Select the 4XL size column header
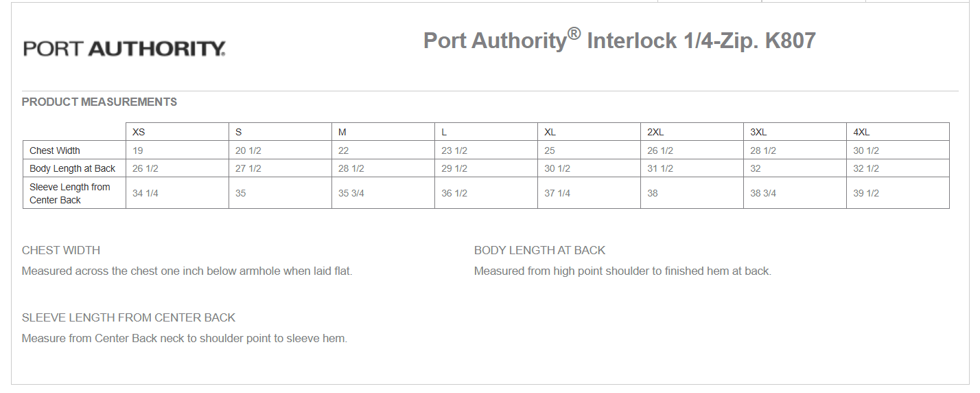This screenshot has height=393, width=980. pos(861,132)
